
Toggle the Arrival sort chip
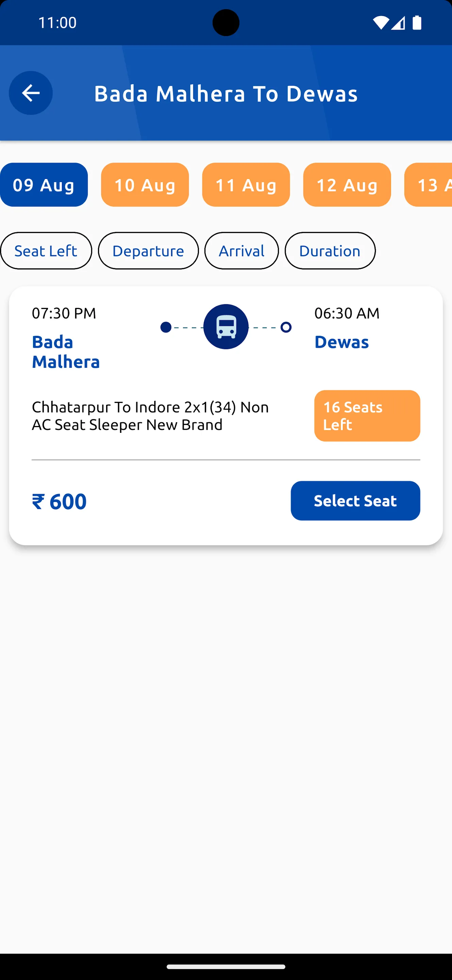241,251
